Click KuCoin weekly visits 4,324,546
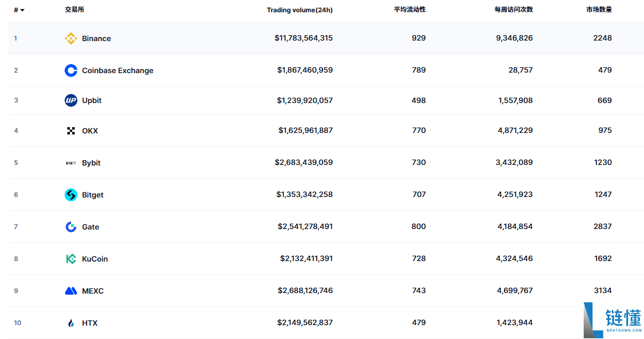This screenshot has width=644, height=339. pos(515,258)
